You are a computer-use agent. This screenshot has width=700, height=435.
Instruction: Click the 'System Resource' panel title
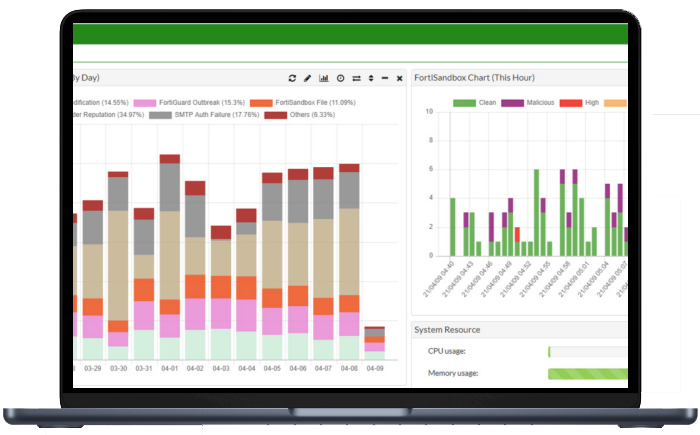pyautogui.click(x=447, y=330)
